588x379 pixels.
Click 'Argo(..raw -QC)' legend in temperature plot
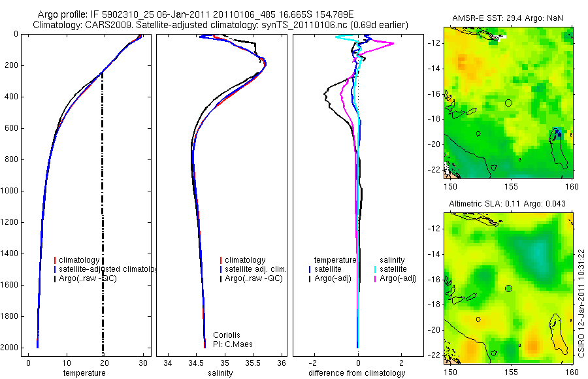click(x=88, y=278)
